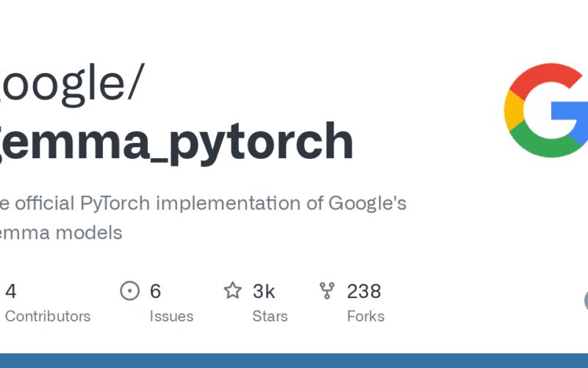Click the description line mentioning PyTorch implementation
The image size is (588, 368).
(x=203, y=203)
